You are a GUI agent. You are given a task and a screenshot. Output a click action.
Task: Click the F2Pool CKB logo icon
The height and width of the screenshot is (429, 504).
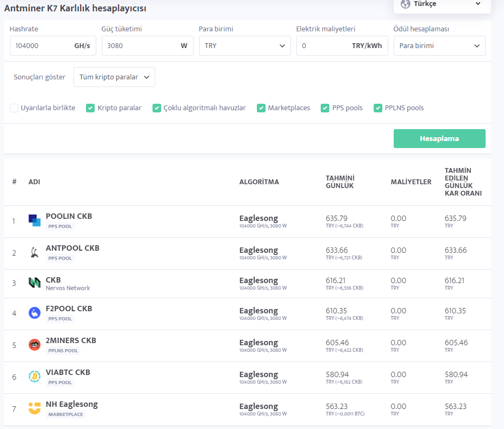click(x=35, y=313)
